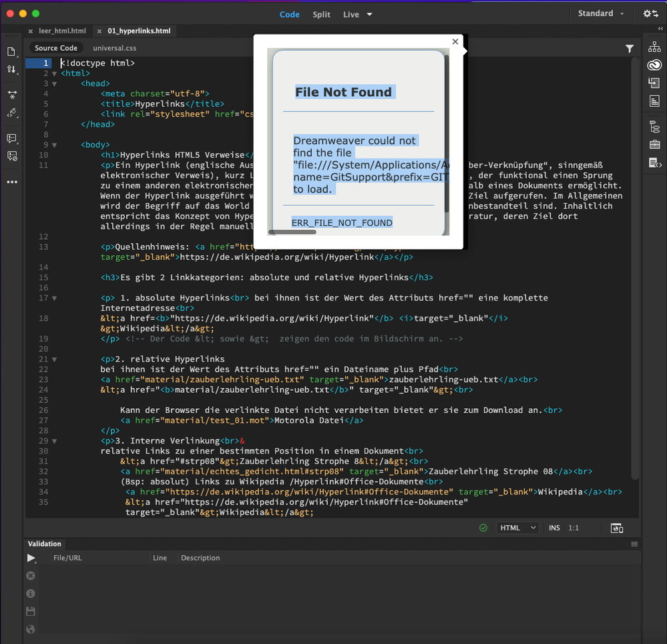667x644 pixels.
Task: Open the universal.css related file
Action: 114,48
